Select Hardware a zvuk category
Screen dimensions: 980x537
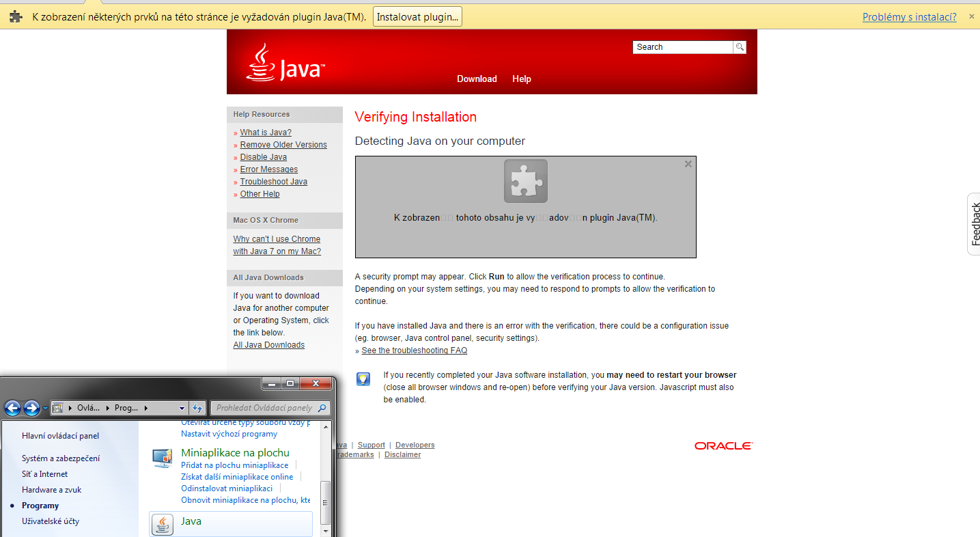click(51, 490)
